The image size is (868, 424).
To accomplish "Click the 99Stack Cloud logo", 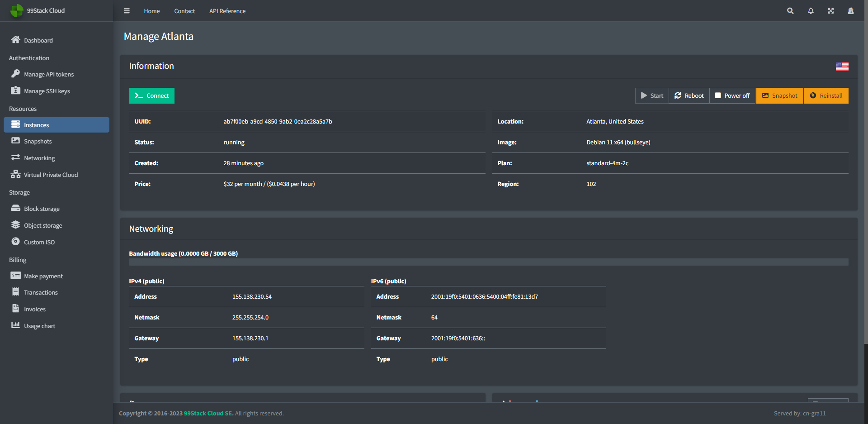I will click(x=17, y=10).
